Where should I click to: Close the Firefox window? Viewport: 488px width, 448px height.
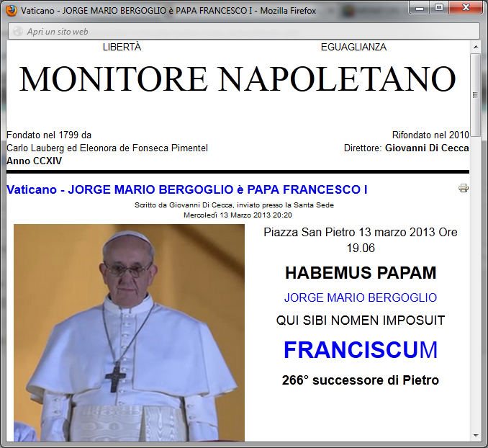pos(466,8)
